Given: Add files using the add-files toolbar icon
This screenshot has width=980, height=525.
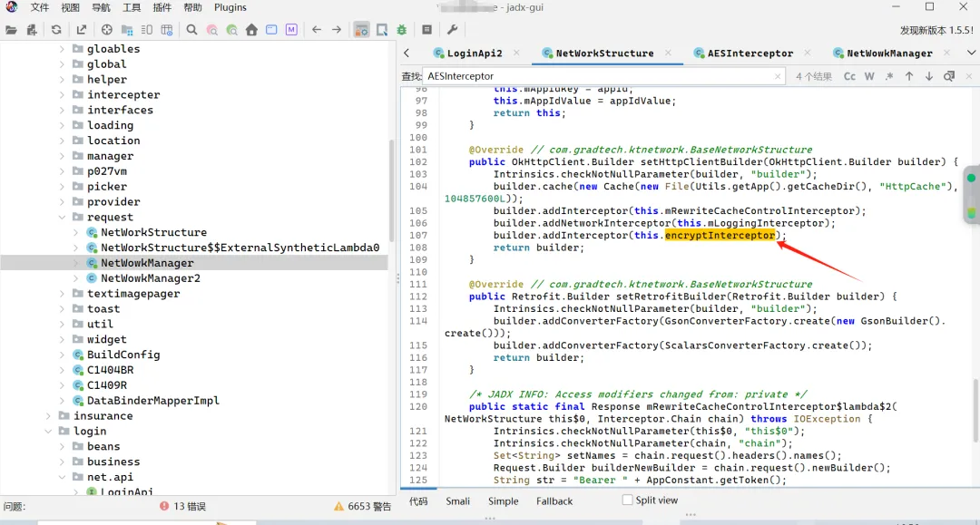Looking at the screenshot, I should 31,30.
